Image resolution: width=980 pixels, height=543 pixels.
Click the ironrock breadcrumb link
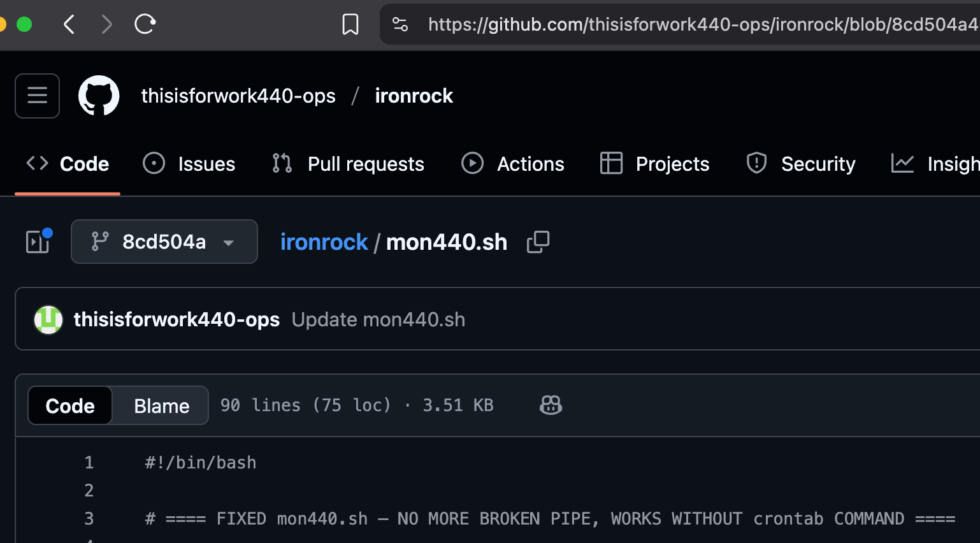click(x=324, y=242)
